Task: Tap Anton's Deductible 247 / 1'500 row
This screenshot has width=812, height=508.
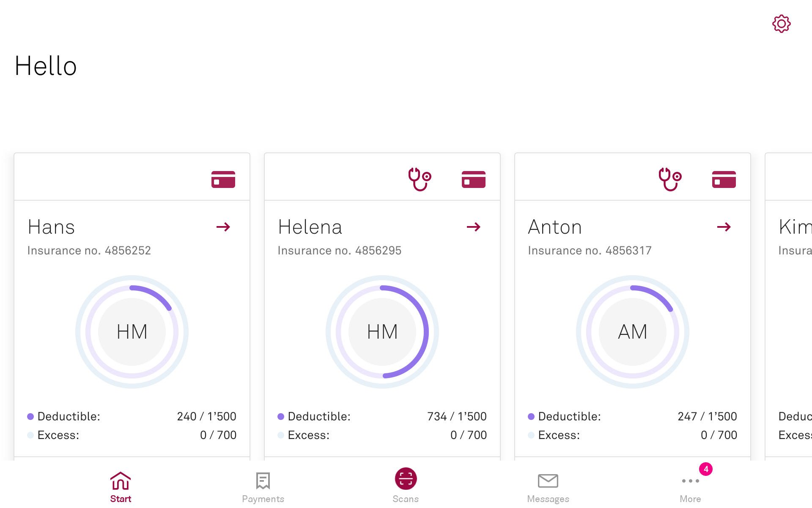Action: click(x=632, y=417)
